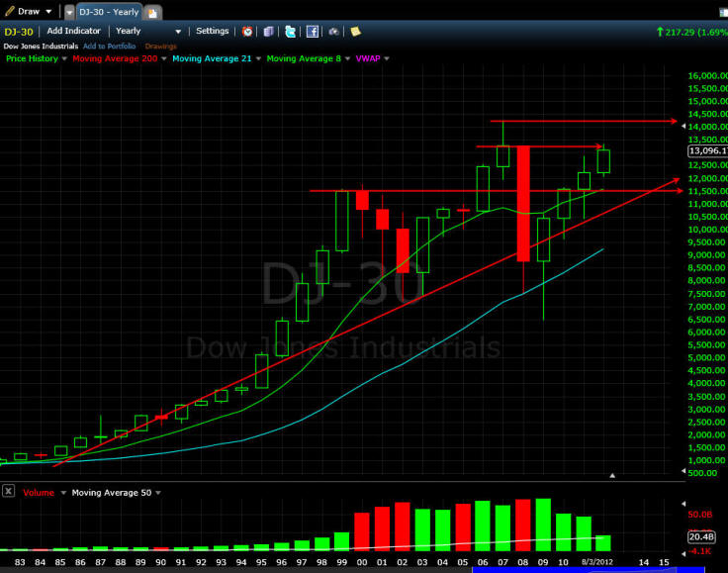This screenshot has height=573, width=728.
Task: Click the 2008 red volume bar
Action: coord(523,525)
